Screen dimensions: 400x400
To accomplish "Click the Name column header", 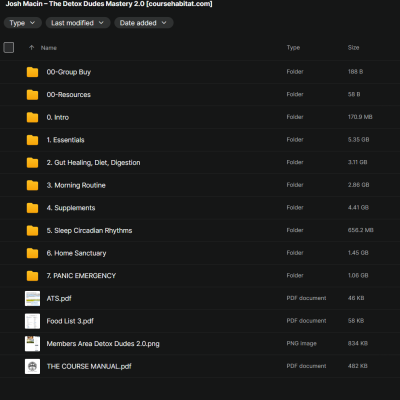I will click(49, 48).
